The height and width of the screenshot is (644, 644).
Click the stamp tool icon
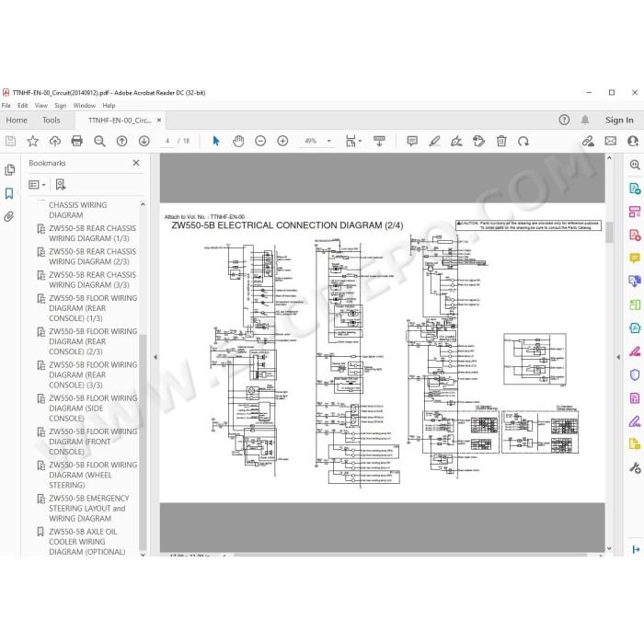pos(478,142)
